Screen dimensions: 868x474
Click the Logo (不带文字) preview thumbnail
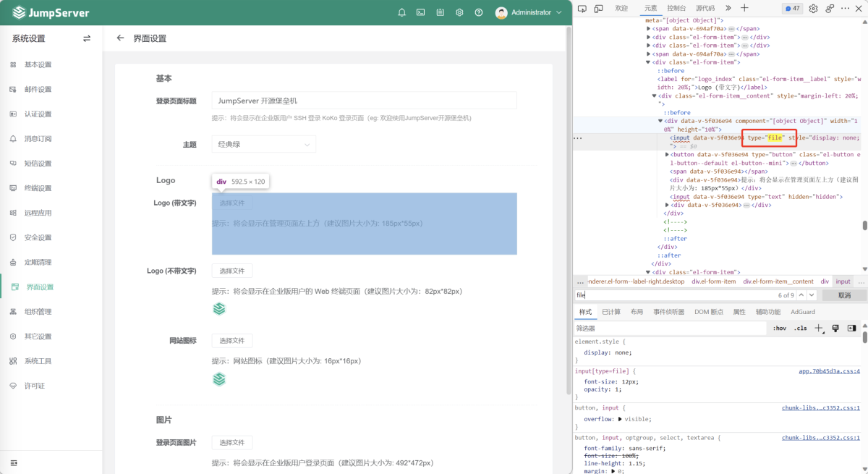[219, 309]
